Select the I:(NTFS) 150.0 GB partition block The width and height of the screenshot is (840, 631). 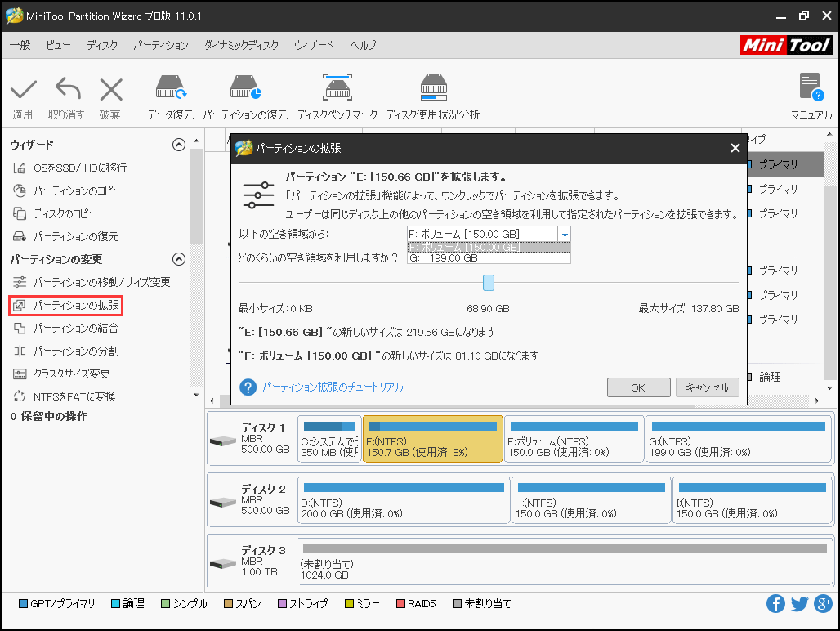752,500
